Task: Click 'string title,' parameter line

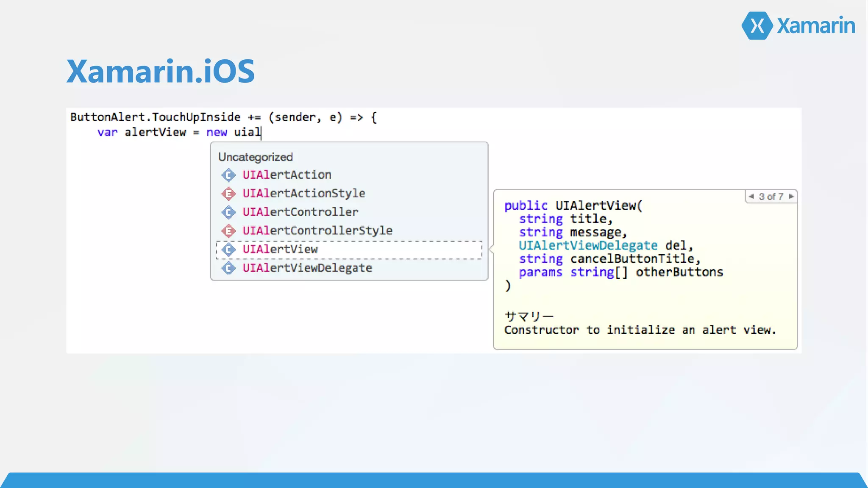Action: point(566,219)
